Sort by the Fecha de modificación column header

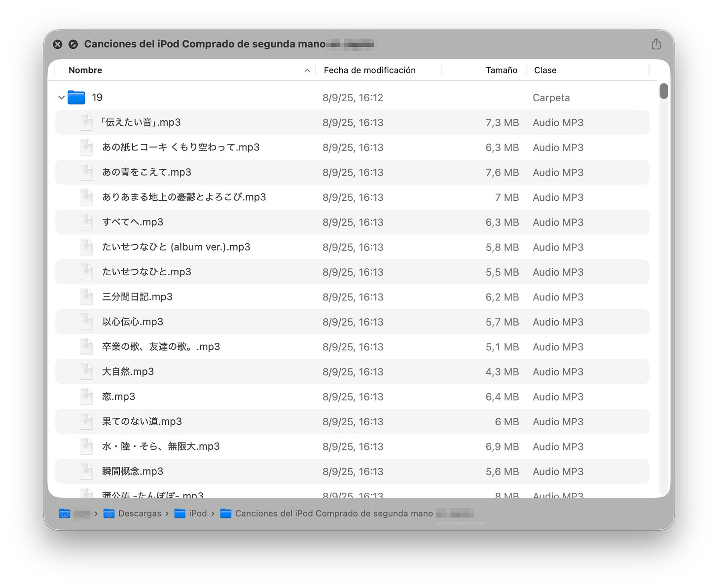(x=370, y=70)
